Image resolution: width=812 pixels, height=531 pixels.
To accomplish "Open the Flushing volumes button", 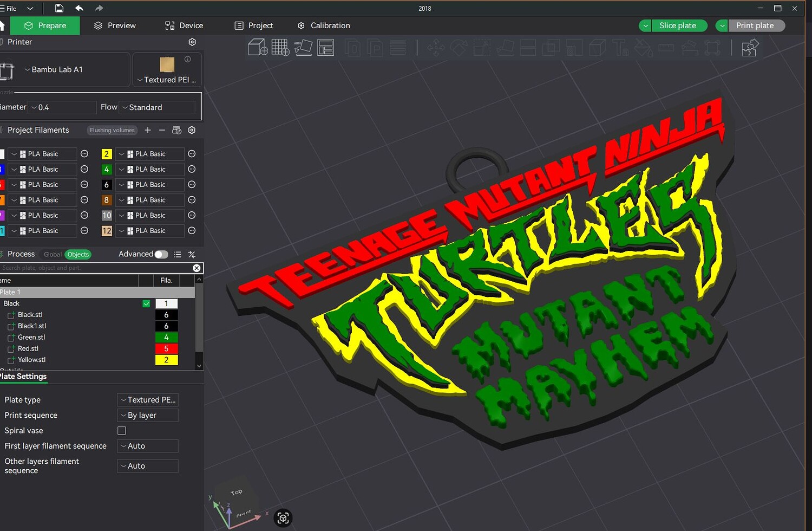I will pyautogui.click(x=112, y=130).
